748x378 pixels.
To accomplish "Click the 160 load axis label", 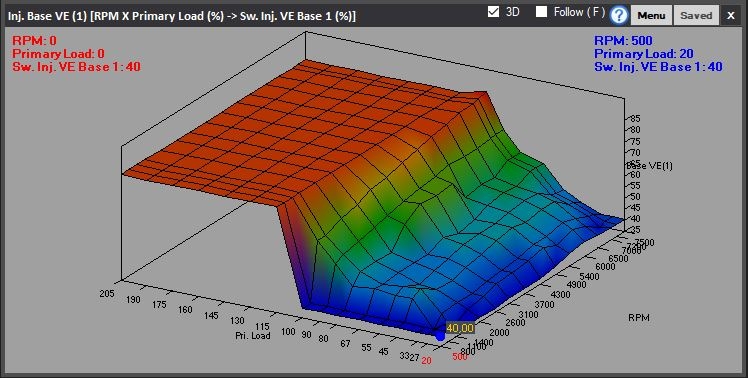I will [x=185, y=310].
